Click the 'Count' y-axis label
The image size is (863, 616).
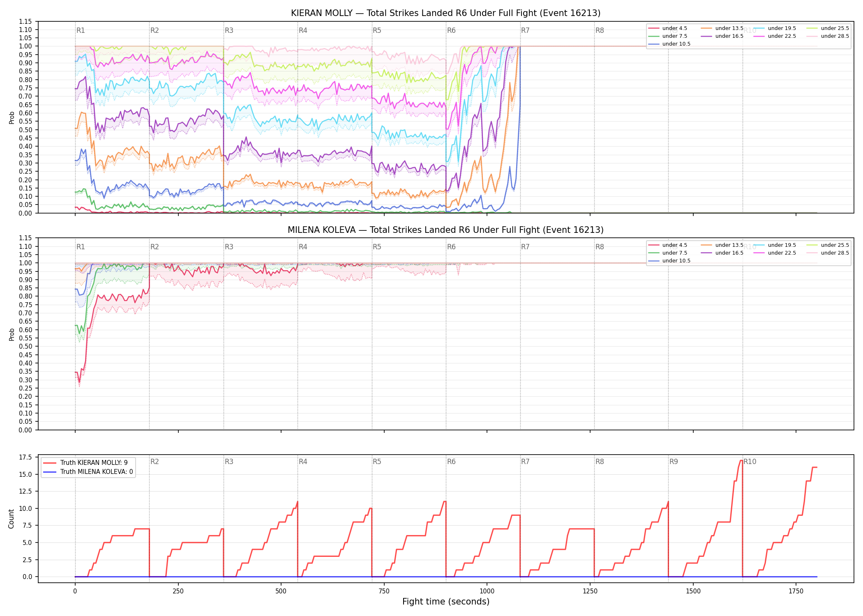coord(11,519)
